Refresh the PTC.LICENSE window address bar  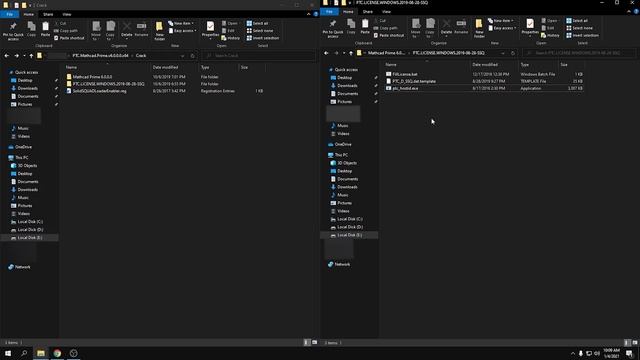pos(513,53)
